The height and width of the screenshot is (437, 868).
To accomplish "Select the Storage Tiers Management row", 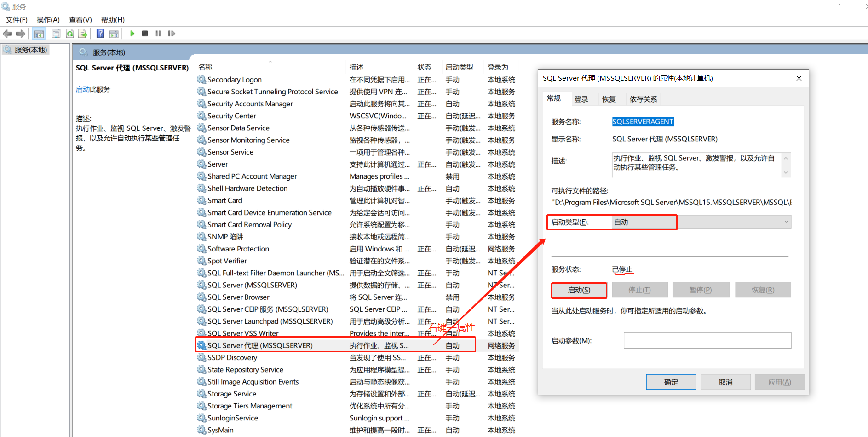I will 358,406.
